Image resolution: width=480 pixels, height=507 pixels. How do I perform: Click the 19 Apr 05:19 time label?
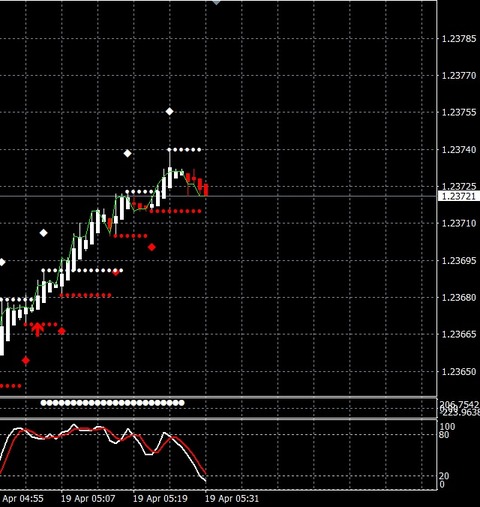[x=160, y=499]
